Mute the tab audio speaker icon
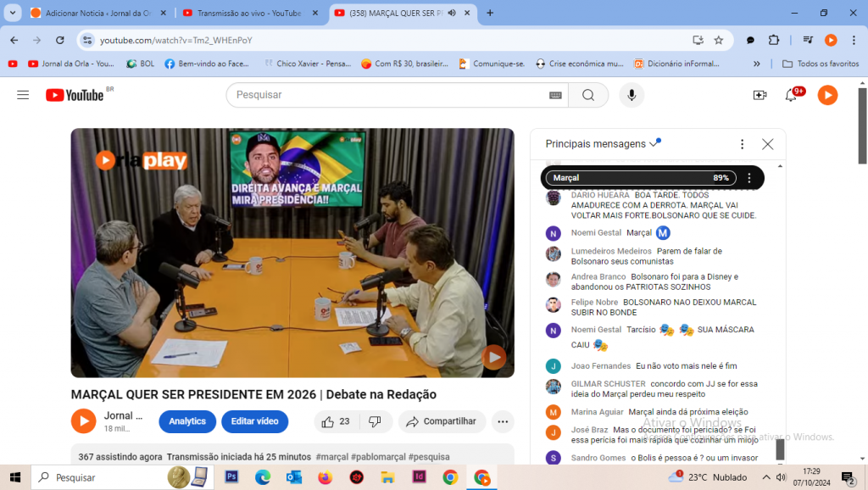 point(453,13)
